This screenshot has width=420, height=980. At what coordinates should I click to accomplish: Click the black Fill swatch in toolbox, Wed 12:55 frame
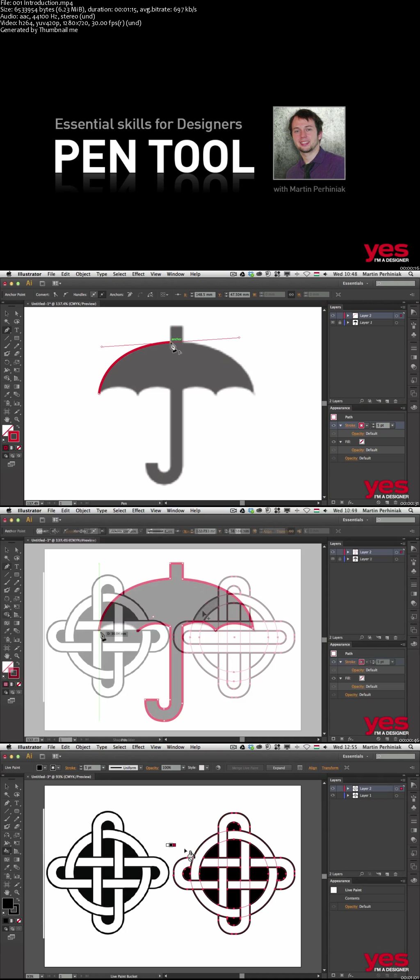[x=7, y=903]
